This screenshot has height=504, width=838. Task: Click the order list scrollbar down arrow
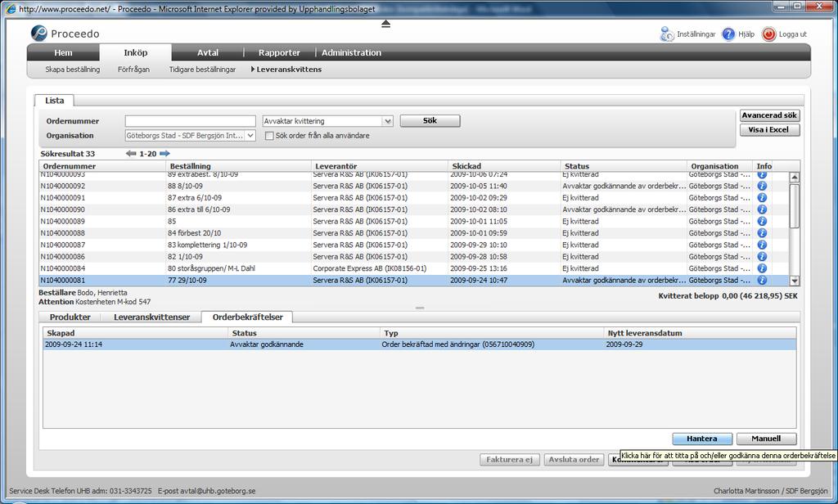(x=794, y=281)
